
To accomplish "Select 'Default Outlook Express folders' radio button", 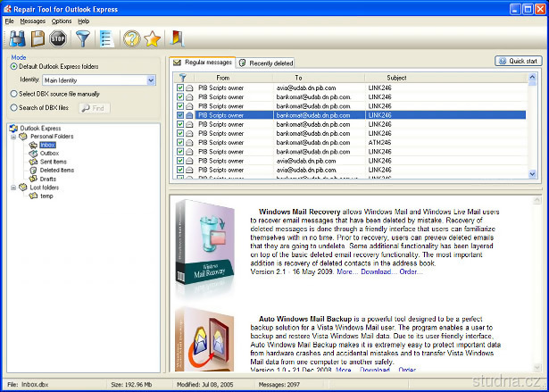I will tap(13, 66).
